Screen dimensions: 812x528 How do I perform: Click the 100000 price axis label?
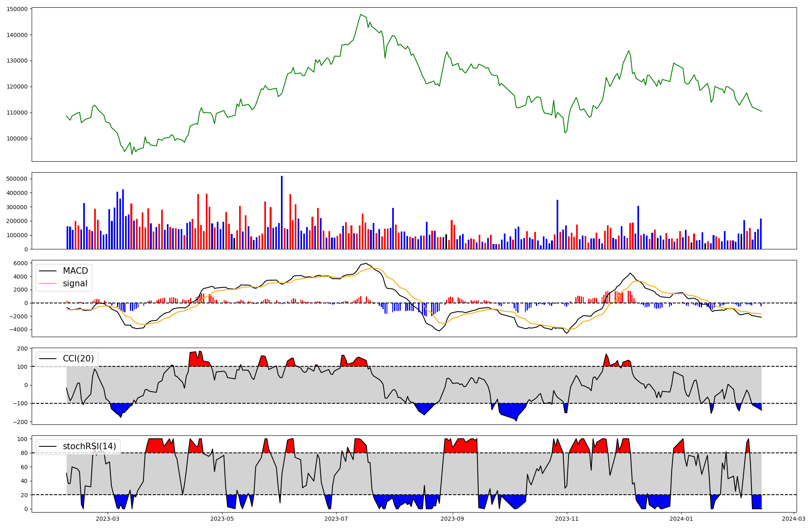point(17,138)
